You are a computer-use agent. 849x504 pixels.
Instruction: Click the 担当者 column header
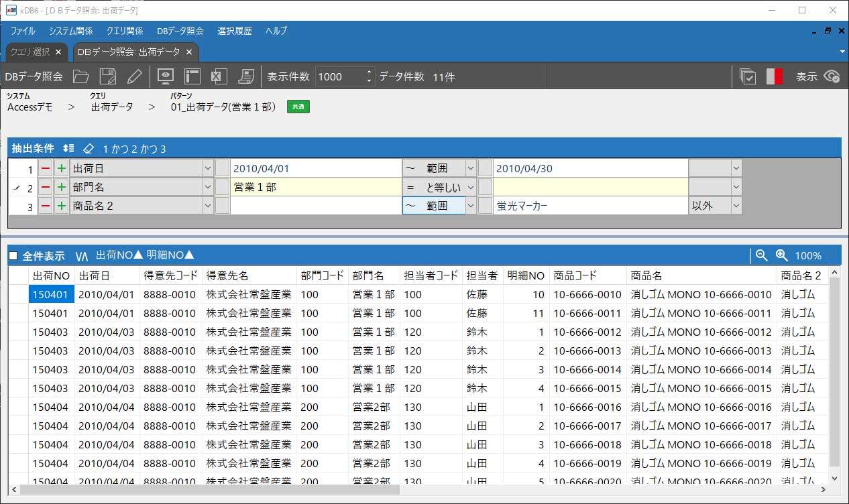(482, 275)
